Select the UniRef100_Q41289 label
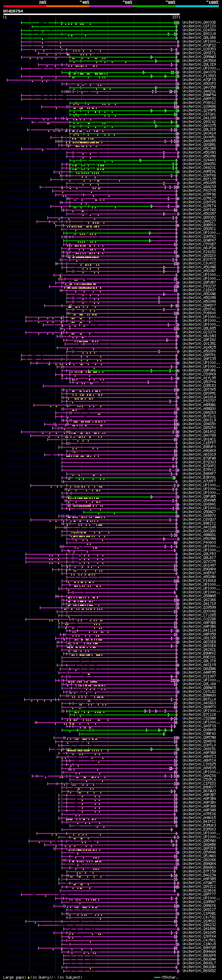Screen dimensions: 222x980 point(199,118)
